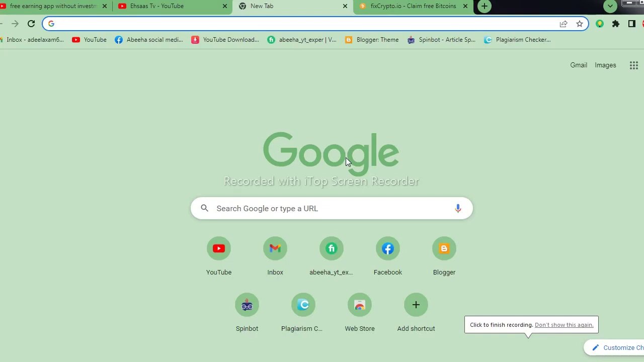Viewport: 644px width, 362px height.
Task: Click the Add shortcut plus tile
Action: pyautogui.click(x=416, y=313)
